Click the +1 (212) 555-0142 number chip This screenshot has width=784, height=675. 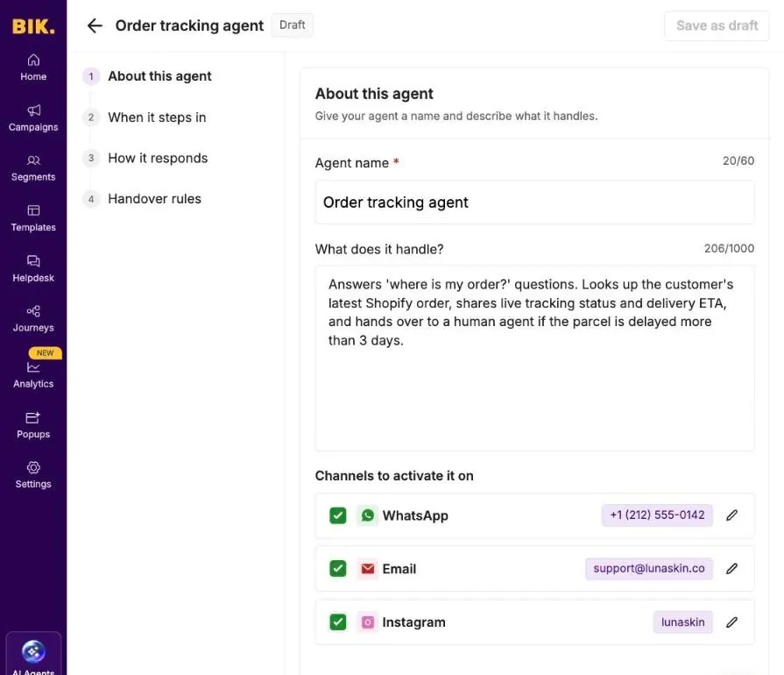(657, 515)
